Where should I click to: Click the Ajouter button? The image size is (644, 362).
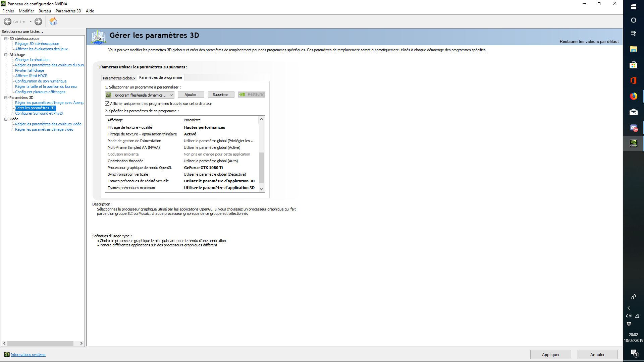point(191,95)
